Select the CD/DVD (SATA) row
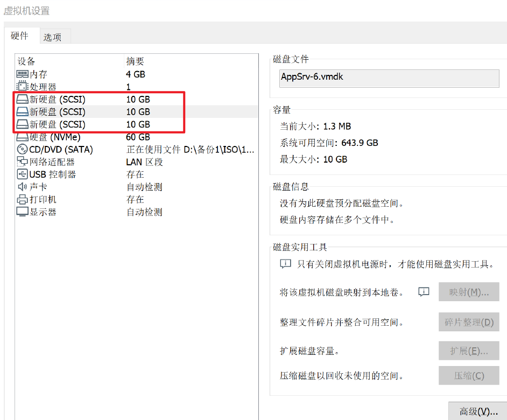This screenshot has height=420, width=507. (137, 150)
